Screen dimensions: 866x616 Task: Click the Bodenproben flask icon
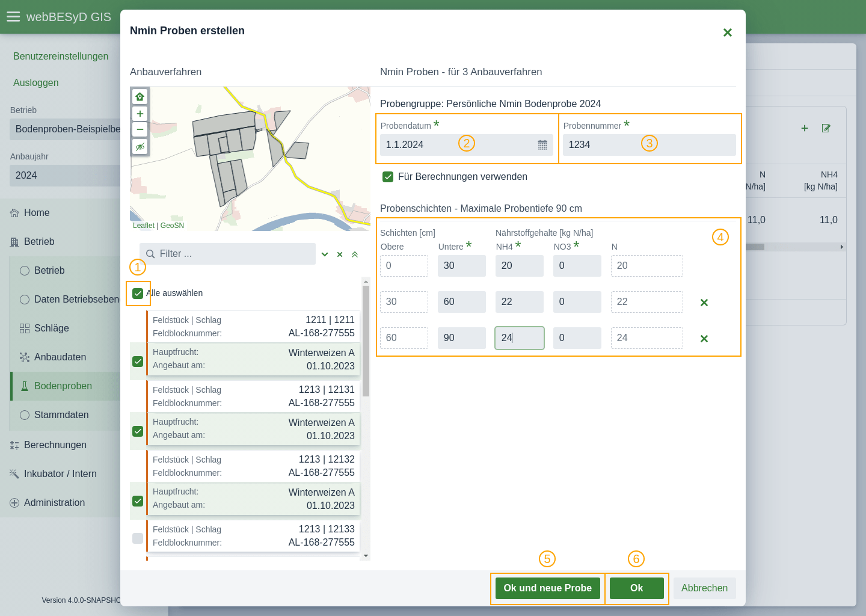point(25,386)
